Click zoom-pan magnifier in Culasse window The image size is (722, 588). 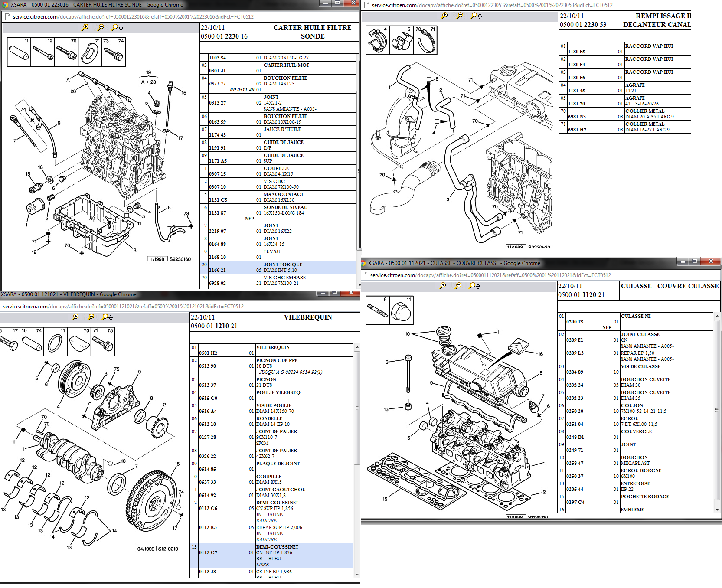pyautogui.click(x=474, y=286)
